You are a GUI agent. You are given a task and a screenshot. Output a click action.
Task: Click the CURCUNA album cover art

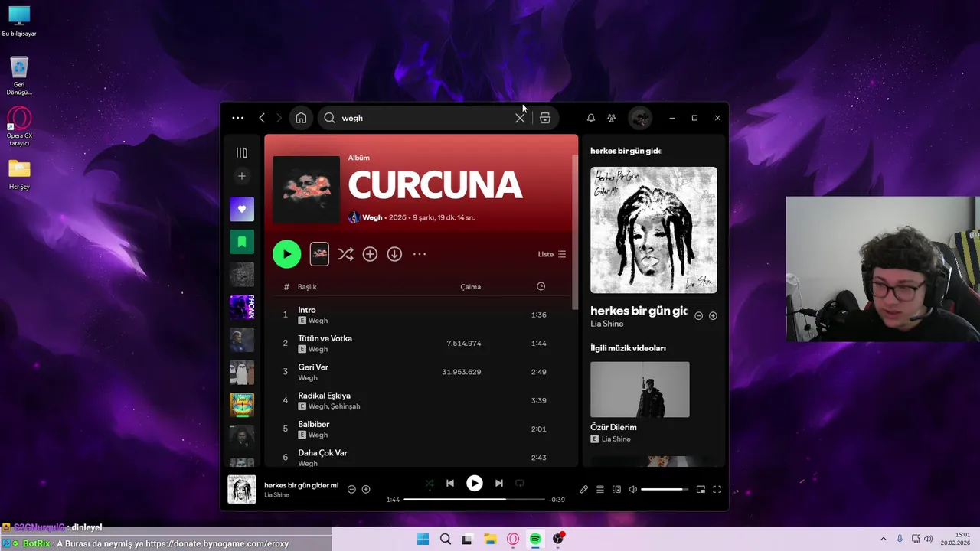[306, 190]
